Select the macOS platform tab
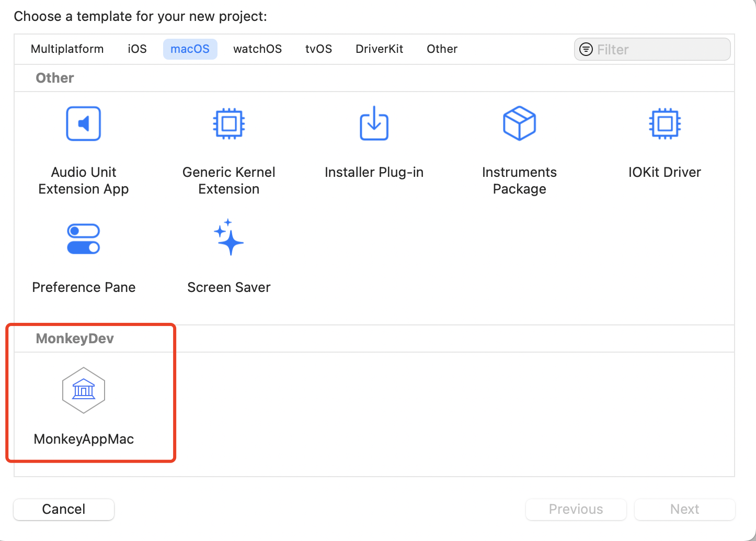The height and width of the screenshot is (541, 756). coord(190,49)
